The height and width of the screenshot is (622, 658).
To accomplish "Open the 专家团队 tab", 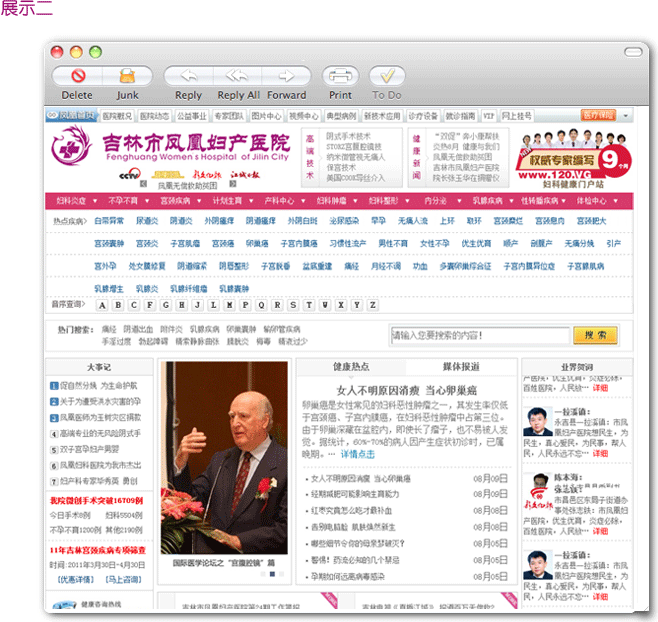I will (229, 116).
